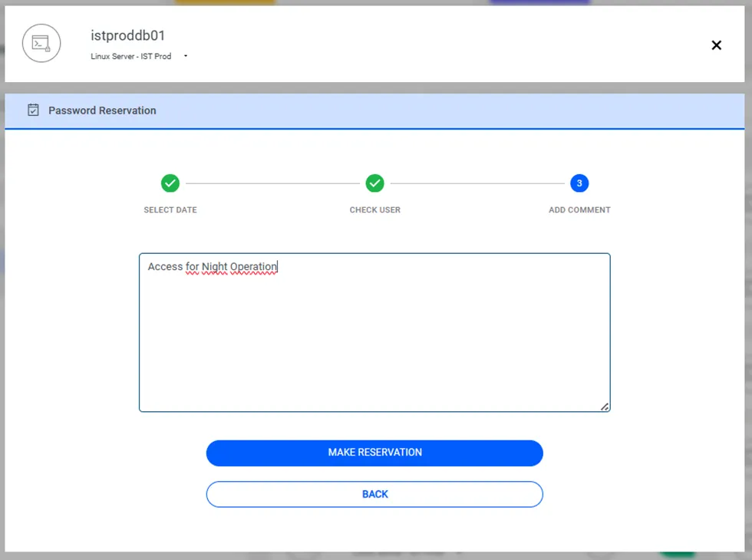This screenshot has width=752, height=560.
Task: Click the comment box resize handle
Action: click(x=605, y=407)
